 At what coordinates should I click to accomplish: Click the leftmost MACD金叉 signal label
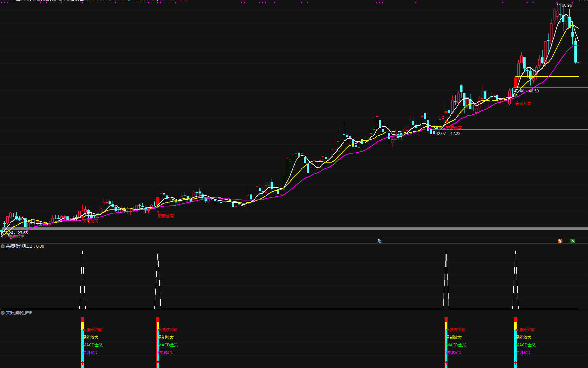point(93,345)
